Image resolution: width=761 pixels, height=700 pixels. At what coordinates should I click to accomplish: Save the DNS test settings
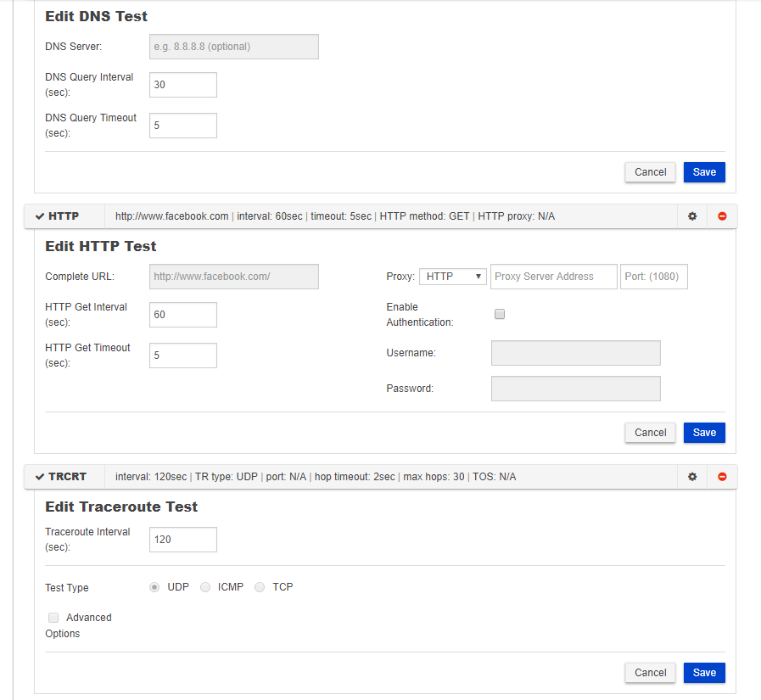704,172
